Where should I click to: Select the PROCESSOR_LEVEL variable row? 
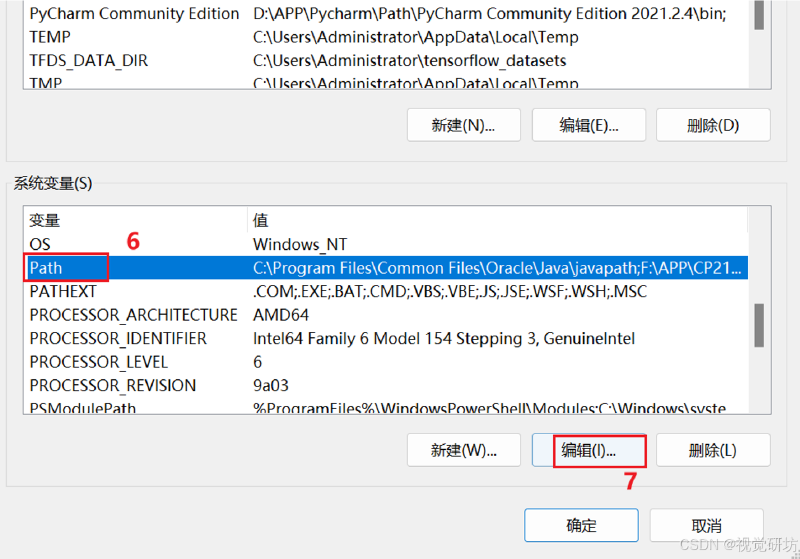coord(386,362)
